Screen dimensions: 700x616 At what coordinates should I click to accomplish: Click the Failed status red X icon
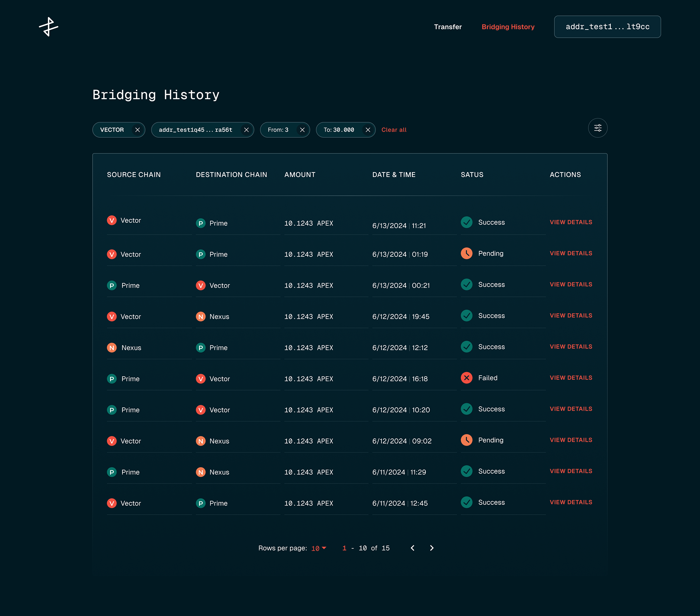(466, 378)
